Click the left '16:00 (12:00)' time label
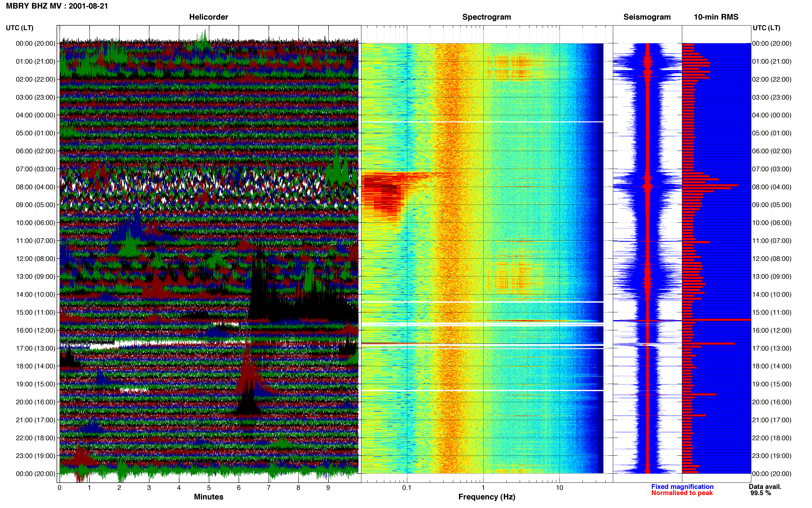 36,330
